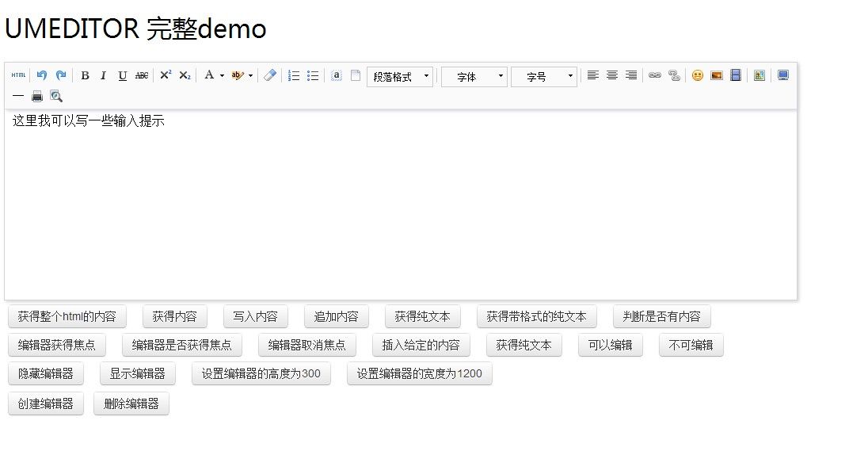Center align the text

(611, 75)
